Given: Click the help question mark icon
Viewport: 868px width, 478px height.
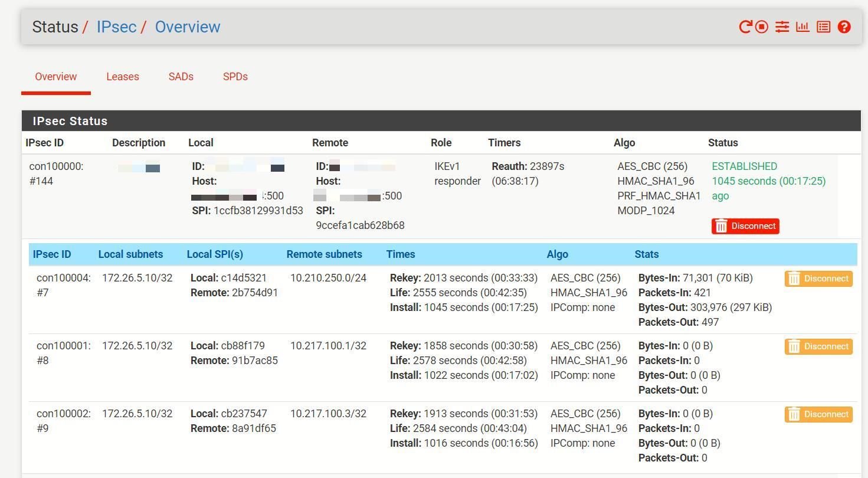Looking at the screenshot, I should point(844,27).
